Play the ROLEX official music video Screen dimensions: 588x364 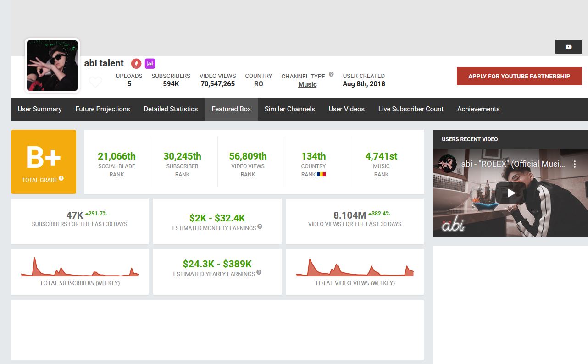coord(511,193)
